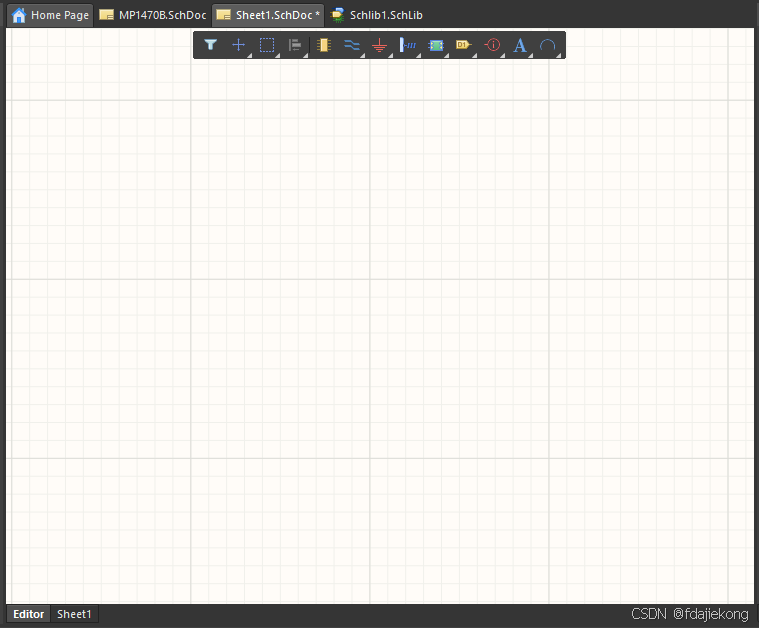This screenshot has width=759, height=628.
Task: Open the Schlib1.SchLib tab
Action: [377, 15]
